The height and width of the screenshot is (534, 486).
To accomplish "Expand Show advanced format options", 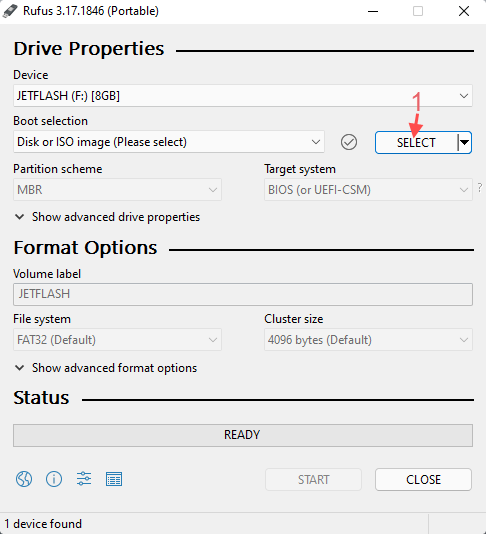I will coord(106,368).
